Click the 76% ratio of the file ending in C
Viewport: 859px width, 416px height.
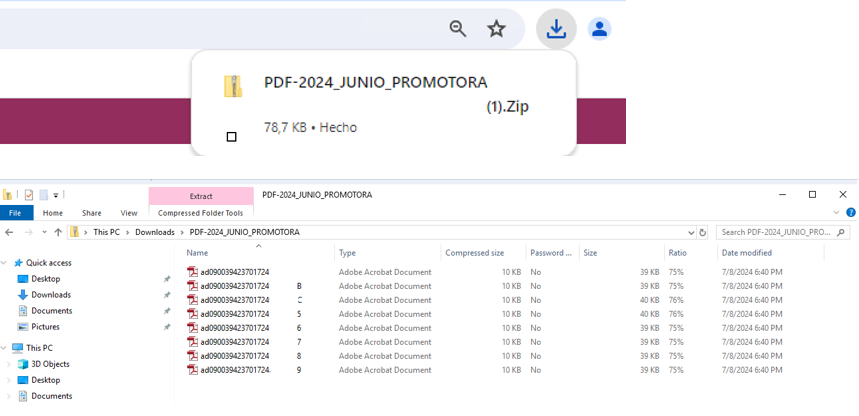(x=676, y=300)
